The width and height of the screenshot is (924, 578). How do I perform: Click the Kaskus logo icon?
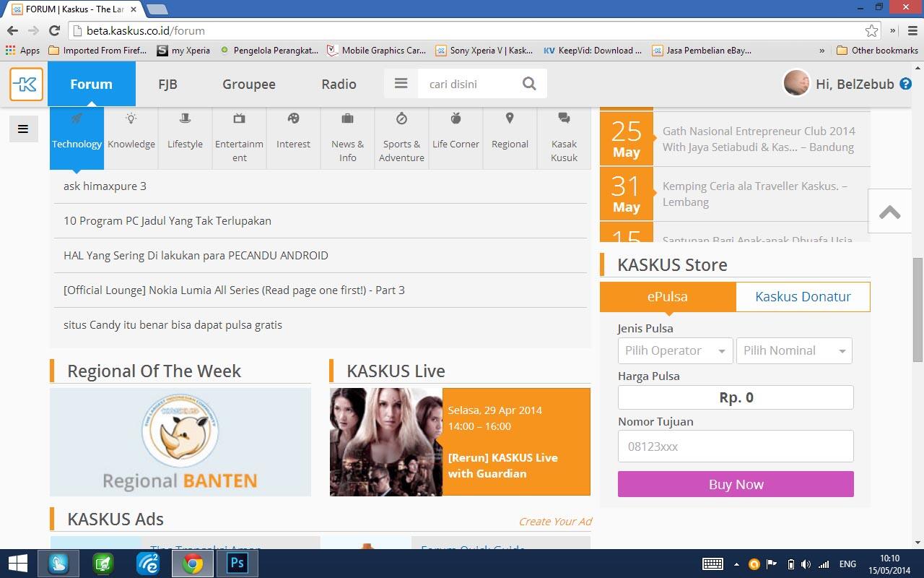tap(27, 85)
